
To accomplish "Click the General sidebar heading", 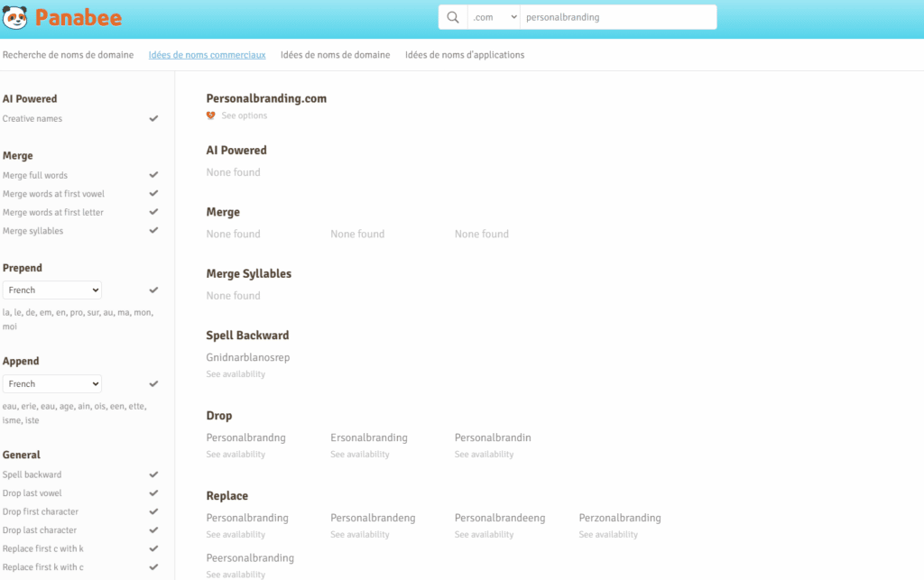I will click(x=22, y=455).
